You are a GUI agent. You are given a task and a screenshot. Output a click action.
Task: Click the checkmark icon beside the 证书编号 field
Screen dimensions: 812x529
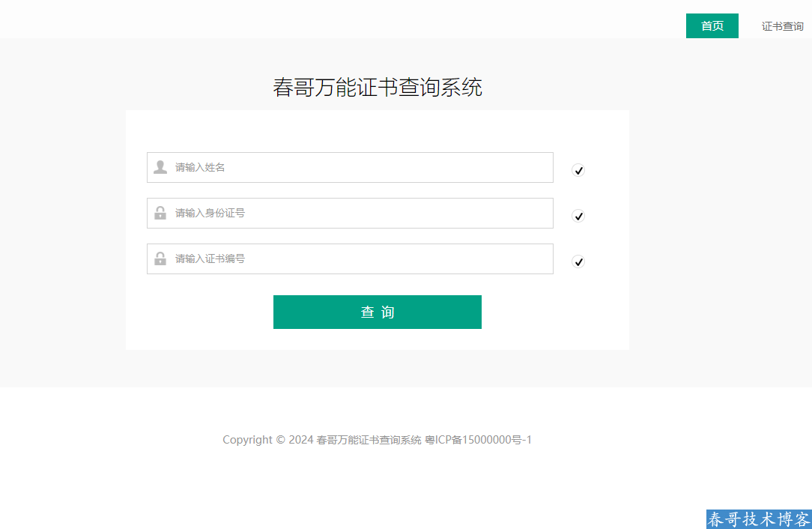point(578,262)
